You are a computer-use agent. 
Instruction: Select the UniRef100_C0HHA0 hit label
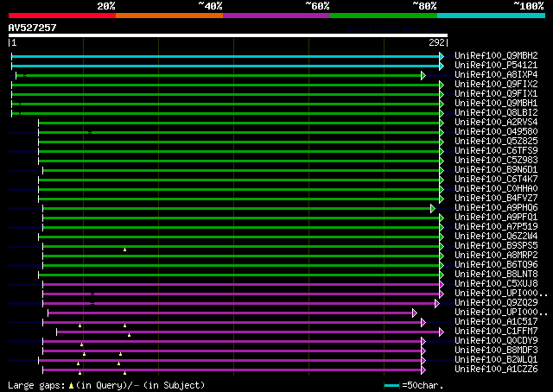pyautogui.click(x=496, y=189)
